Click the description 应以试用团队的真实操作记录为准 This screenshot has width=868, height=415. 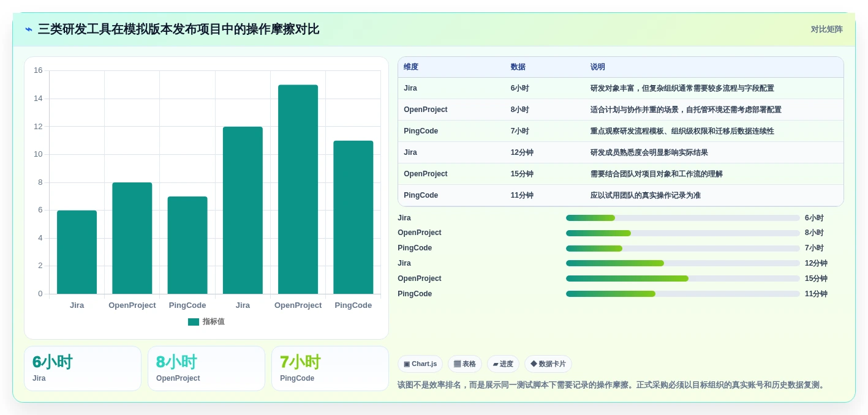click(645, 195)
